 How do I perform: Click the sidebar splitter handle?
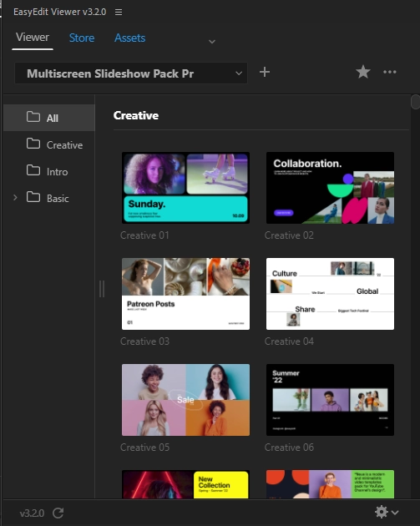pyautogui.click(x=102, y=289)
